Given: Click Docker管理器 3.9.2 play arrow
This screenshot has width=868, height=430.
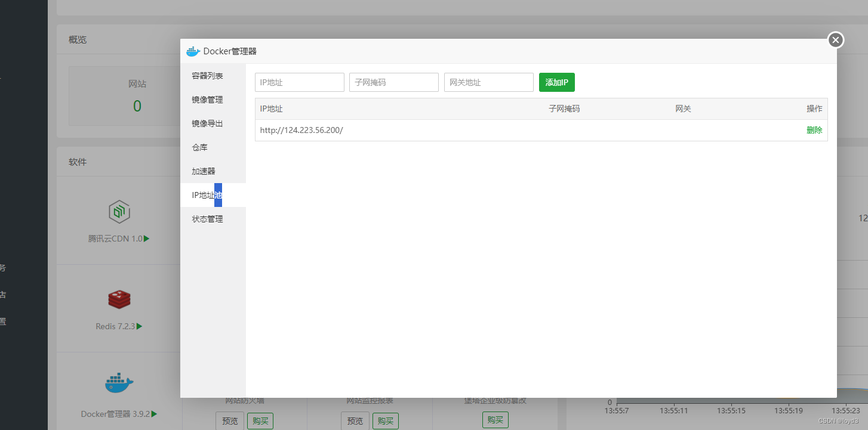Looking at the screenshot, I should [x=154, y=413].
